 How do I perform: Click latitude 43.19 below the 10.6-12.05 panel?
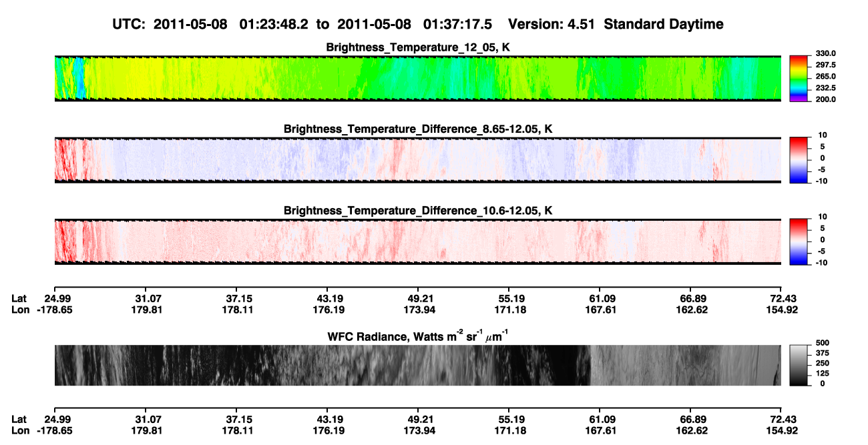pyautogui.click(x=329, y=298)
